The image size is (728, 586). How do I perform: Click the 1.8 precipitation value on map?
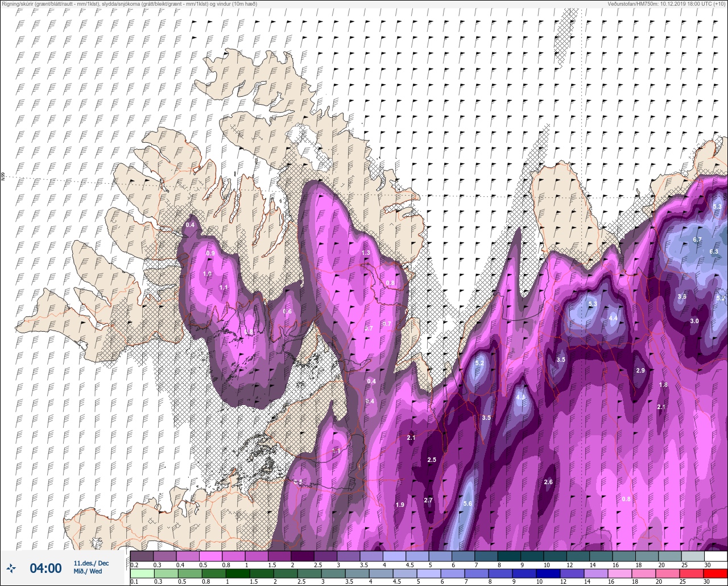click(x=663, y=385)
